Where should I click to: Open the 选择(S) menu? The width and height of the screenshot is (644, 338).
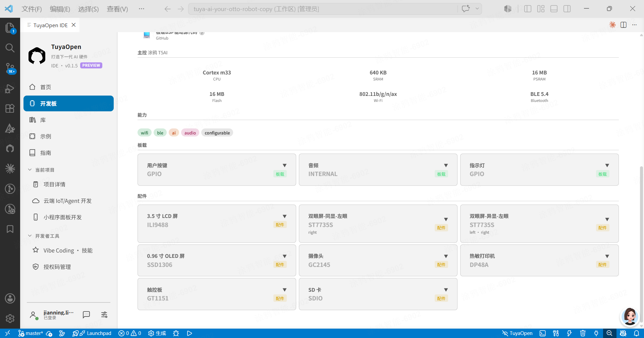click(89, 9)
